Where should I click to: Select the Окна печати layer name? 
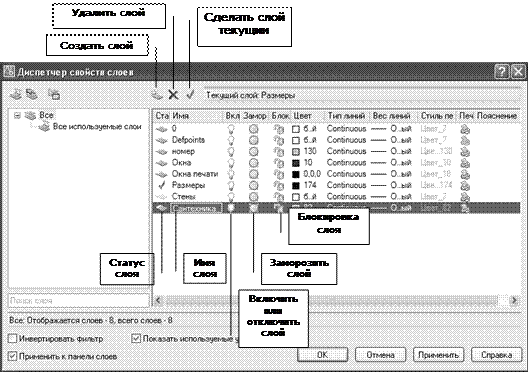195,174
